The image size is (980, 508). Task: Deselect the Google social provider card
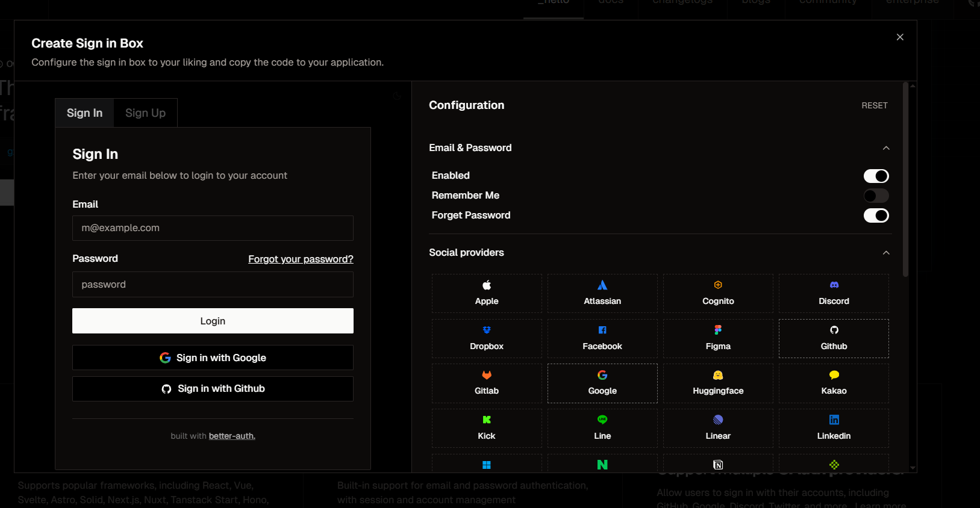(602, 383)
